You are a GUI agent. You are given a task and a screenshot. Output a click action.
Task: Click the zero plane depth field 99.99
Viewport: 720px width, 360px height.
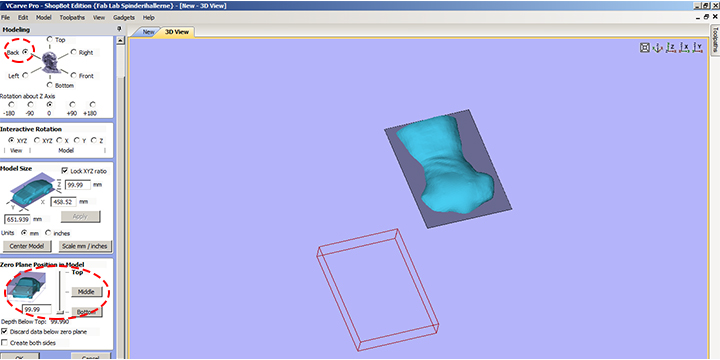tap(36, 309)
